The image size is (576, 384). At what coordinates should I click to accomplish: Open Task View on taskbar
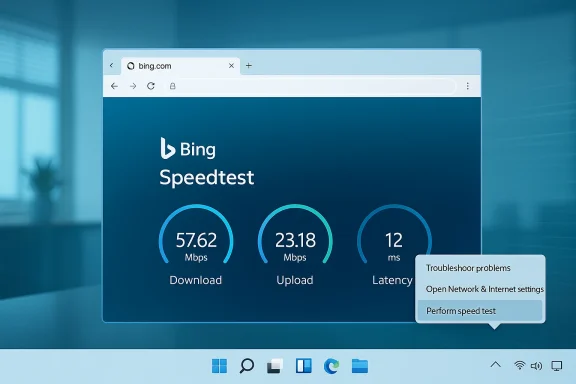click(x=275, y=366)
